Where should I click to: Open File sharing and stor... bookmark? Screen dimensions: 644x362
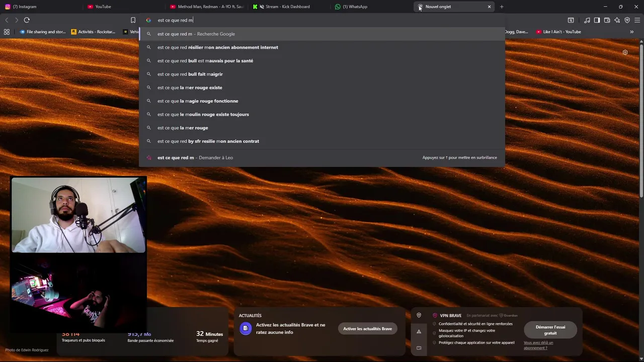pyautogui.click(x=42, y=32)
